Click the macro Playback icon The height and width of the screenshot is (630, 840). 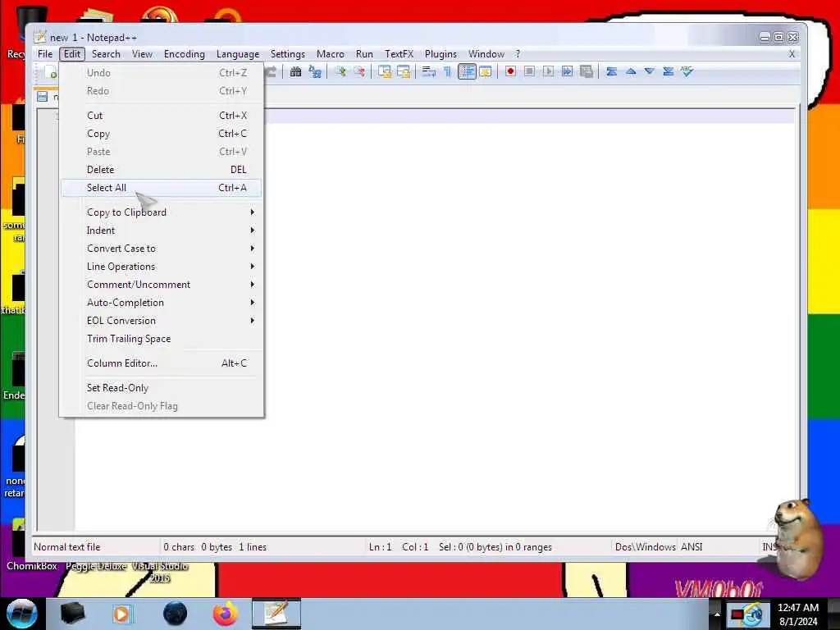pos(548,72)
